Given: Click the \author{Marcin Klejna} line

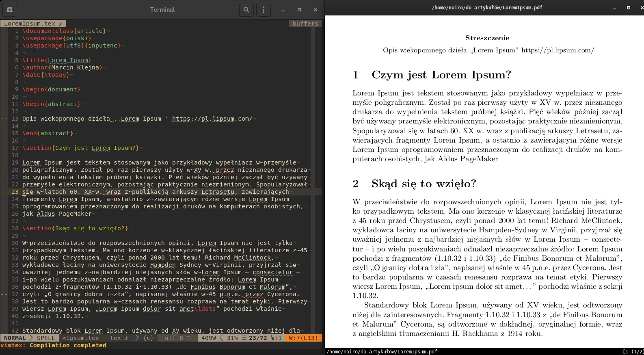Looking at the screenshot, I should coord(63,67).
